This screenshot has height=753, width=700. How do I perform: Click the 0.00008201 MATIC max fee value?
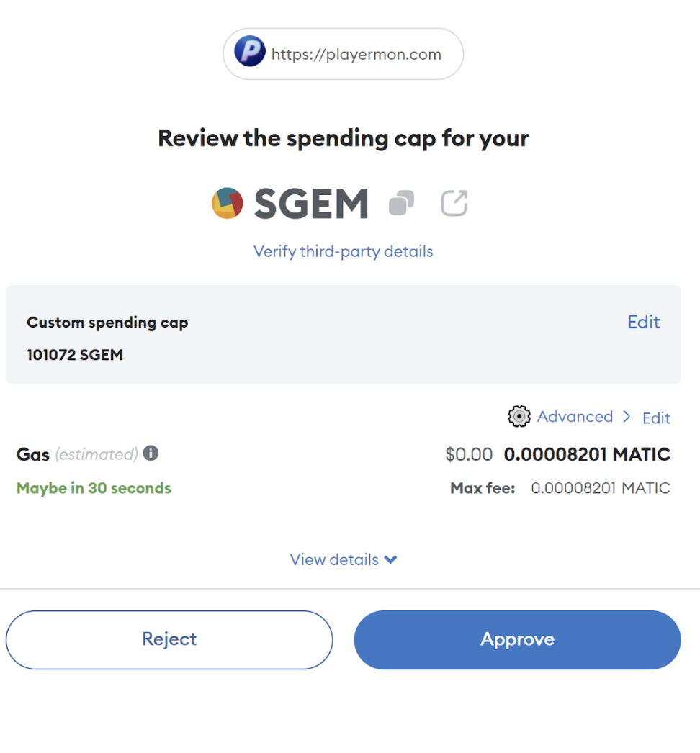click(601, 488)
